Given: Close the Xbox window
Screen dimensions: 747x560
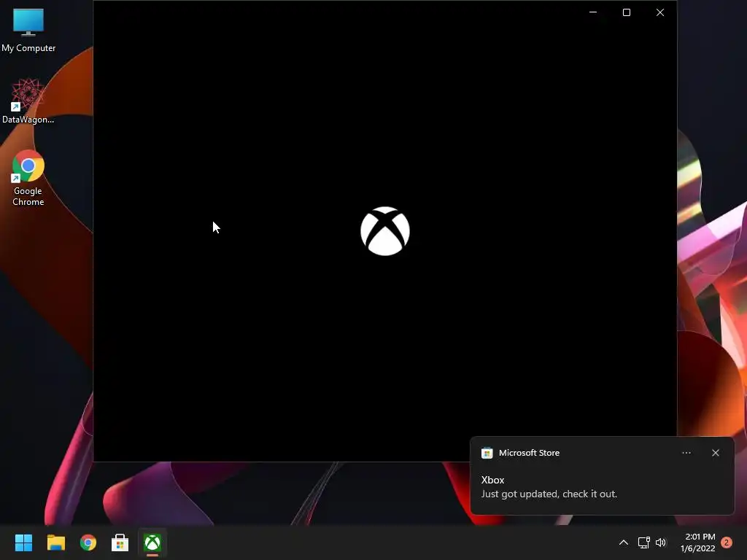Looking at the screenshot, I should 659,12.
